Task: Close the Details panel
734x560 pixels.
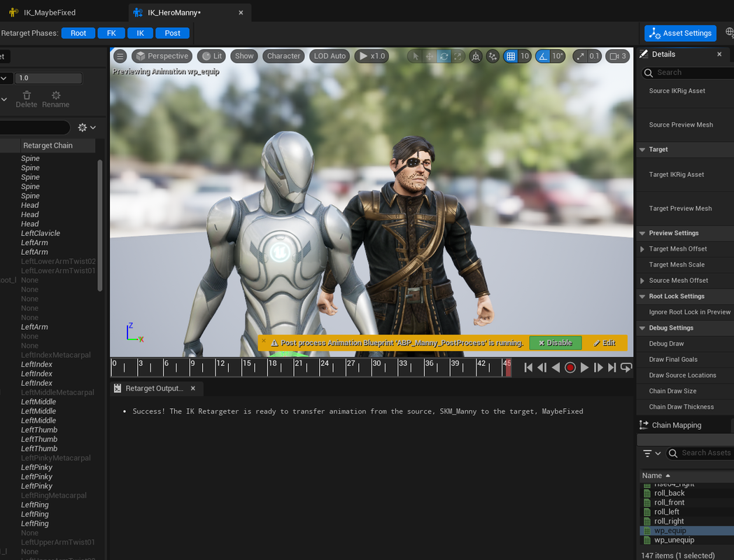Action: pos(719,55)
